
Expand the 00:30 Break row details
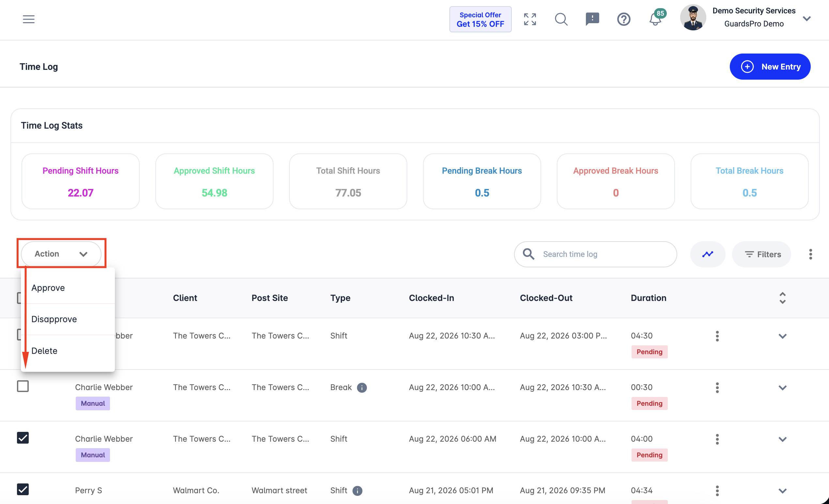(x=783, y=387)
